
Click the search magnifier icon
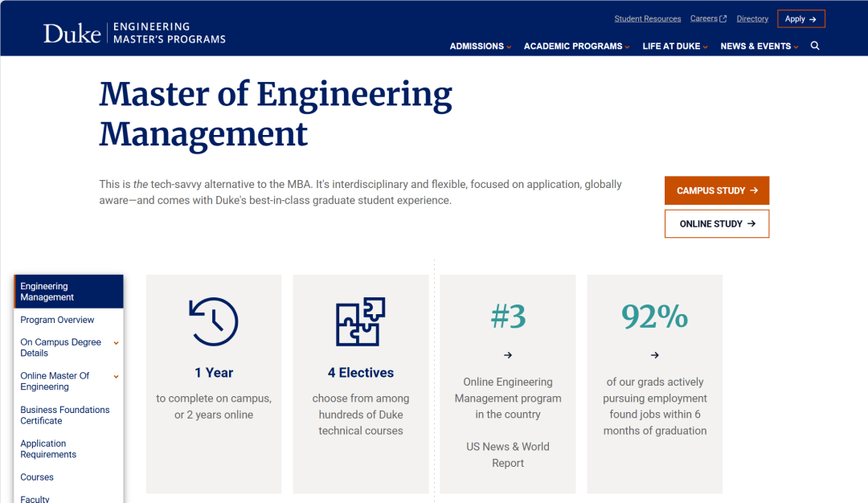click(815, 46)
